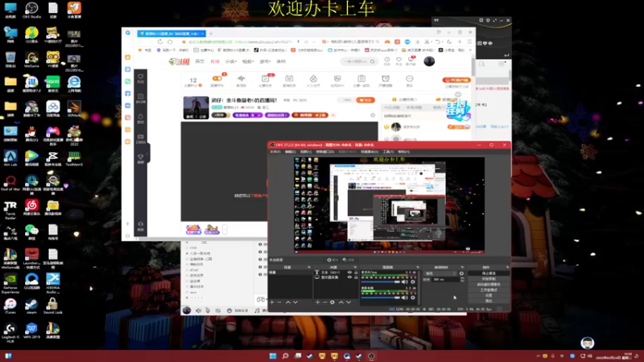The height and width of the screenshot is (362, 644).
Task: Open a new browser tab
Action: [211, 34]
